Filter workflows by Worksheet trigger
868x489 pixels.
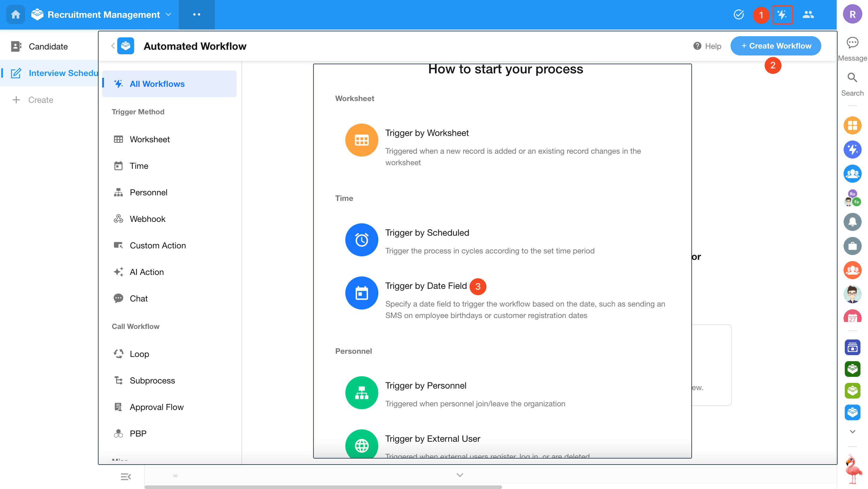pos(169,140)
